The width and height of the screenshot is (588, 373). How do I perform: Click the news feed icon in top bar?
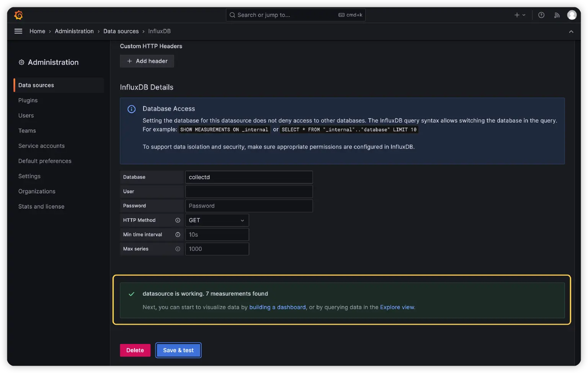click(x=557, y=15)
